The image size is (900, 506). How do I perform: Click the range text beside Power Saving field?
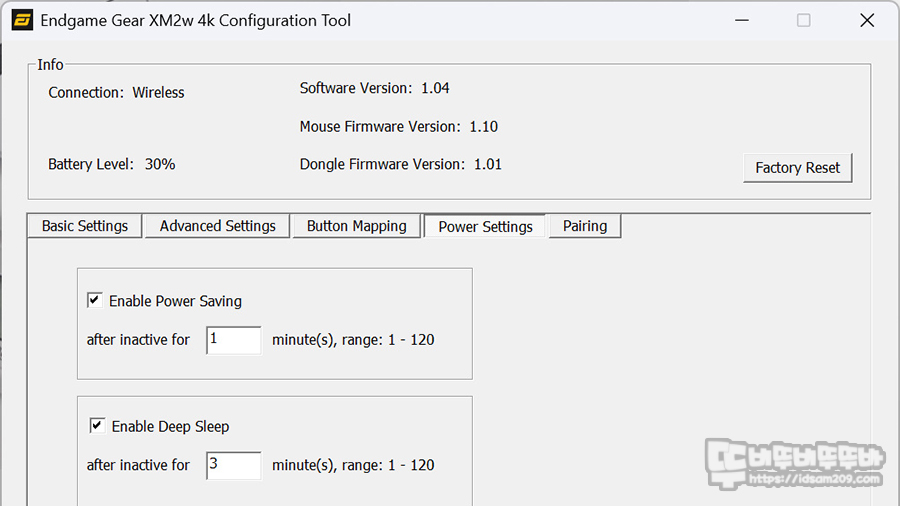[x=353, y=340]
